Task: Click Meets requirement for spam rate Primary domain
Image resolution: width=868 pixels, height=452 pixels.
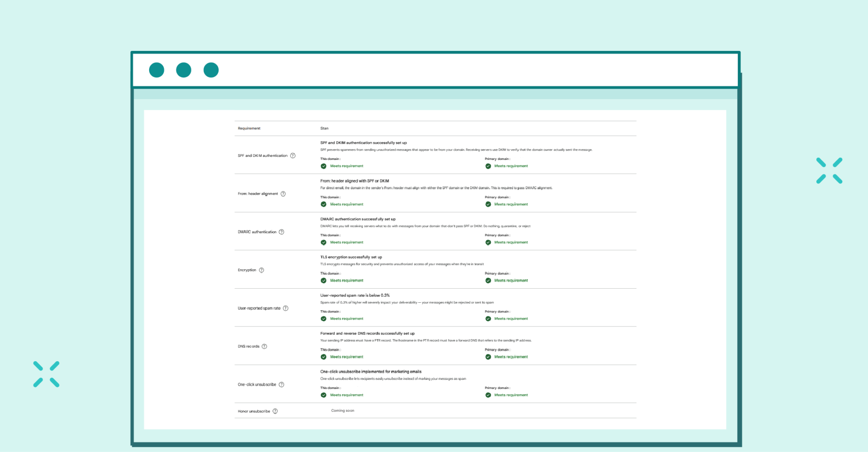Action: click(511, 318)
